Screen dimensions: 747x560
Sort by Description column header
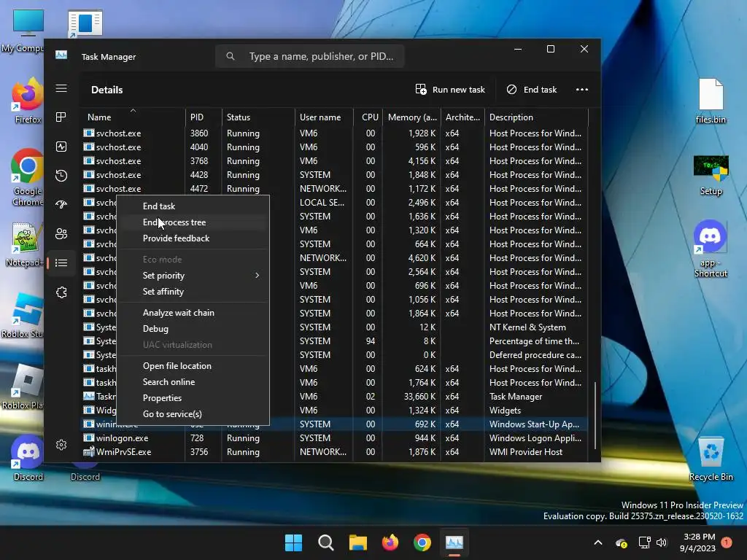point(536,117)
